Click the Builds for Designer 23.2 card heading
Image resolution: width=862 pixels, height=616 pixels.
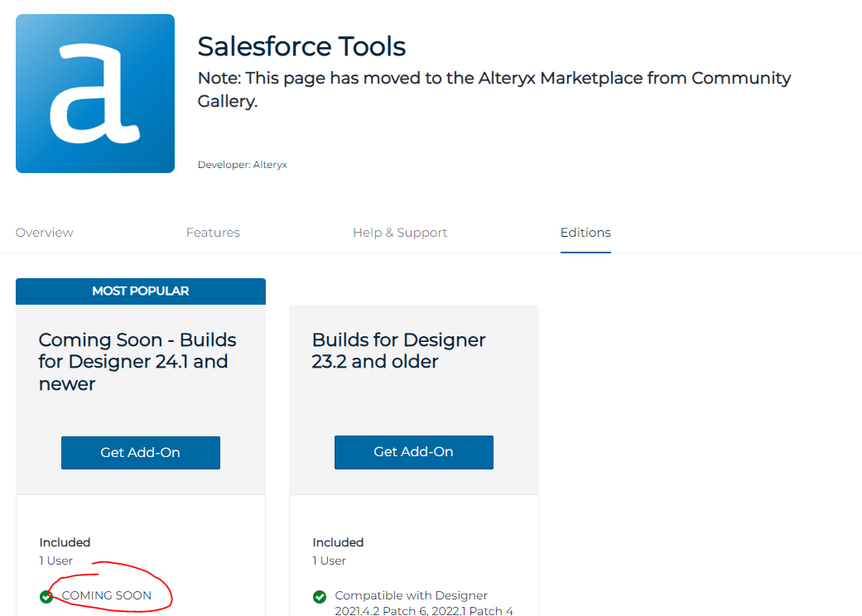398,351
